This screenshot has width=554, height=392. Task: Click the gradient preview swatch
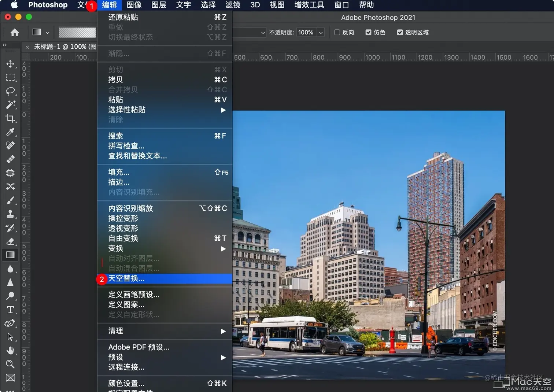[x=77, y=32]
